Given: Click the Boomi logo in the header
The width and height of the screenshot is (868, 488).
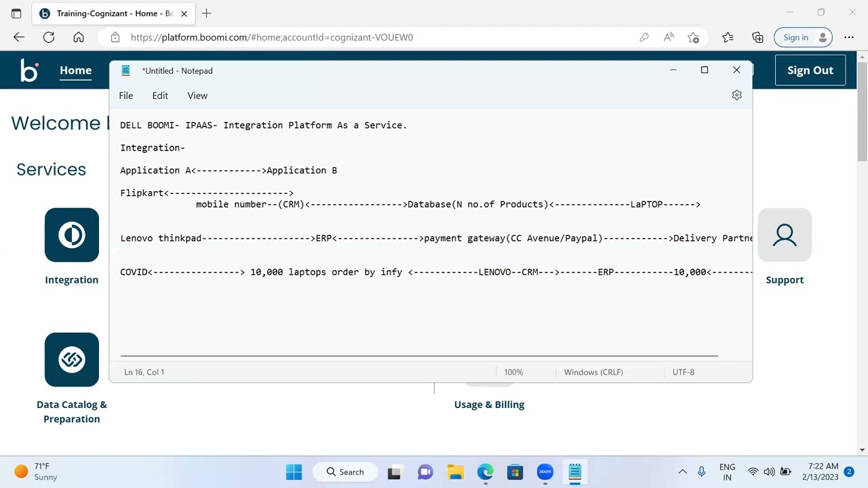Looking at the screenshot, I should tap(29, 70).
